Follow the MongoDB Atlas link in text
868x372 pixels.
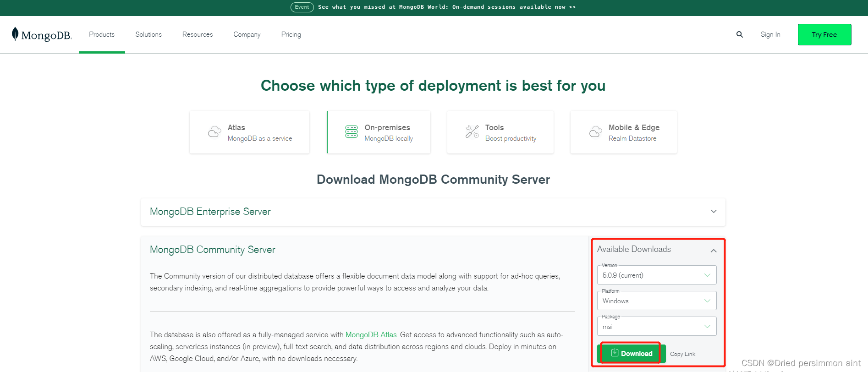(x=371, y=335)
